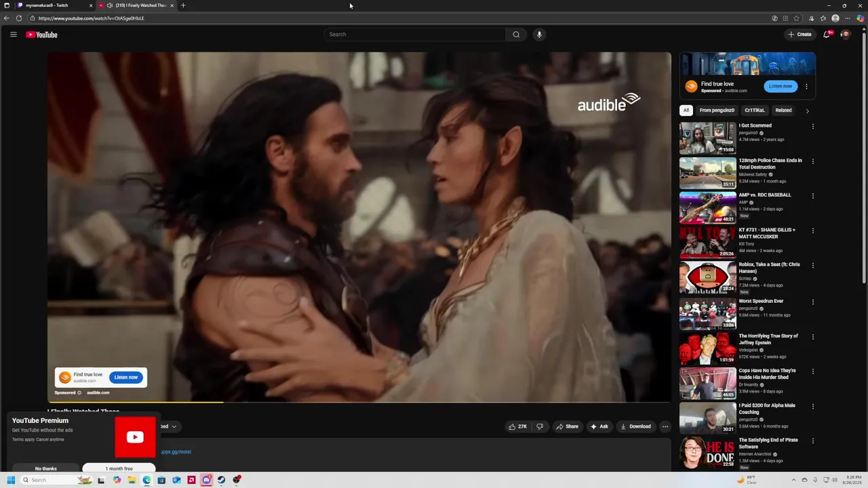Open more actions ellipsis below video
Image resolution: width=868 pixels, height=488 pixels.
coord(665,426)
